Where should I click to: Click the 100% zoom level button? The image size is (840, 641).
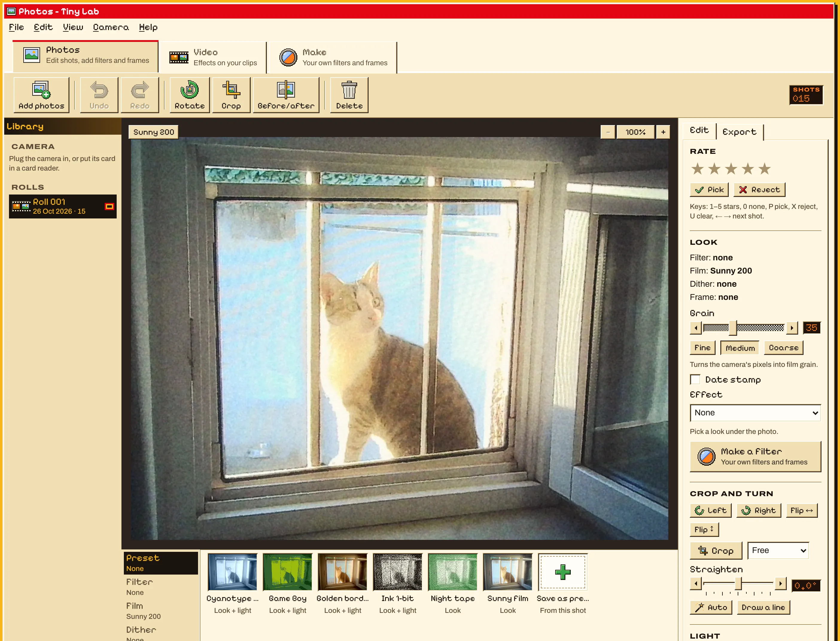click(x=635, y=132)
